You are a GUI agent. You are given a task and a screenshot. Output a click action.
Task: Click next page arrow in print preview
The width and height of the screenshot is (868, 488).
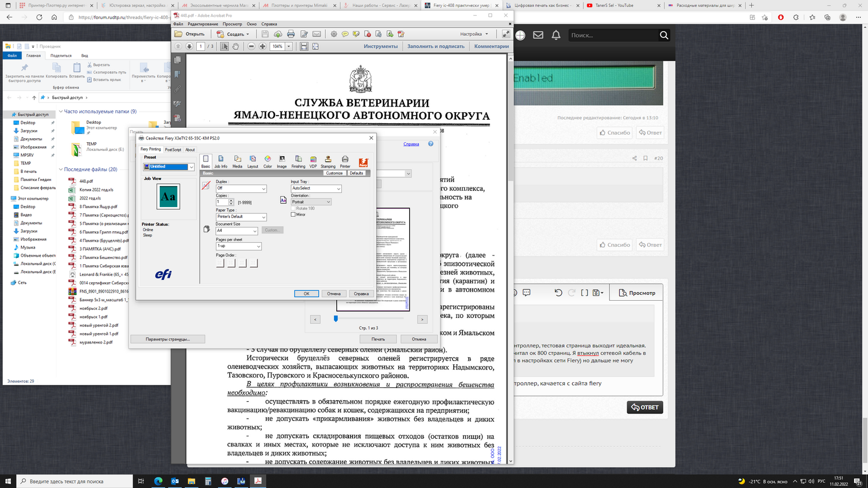(x=422, y=319)
